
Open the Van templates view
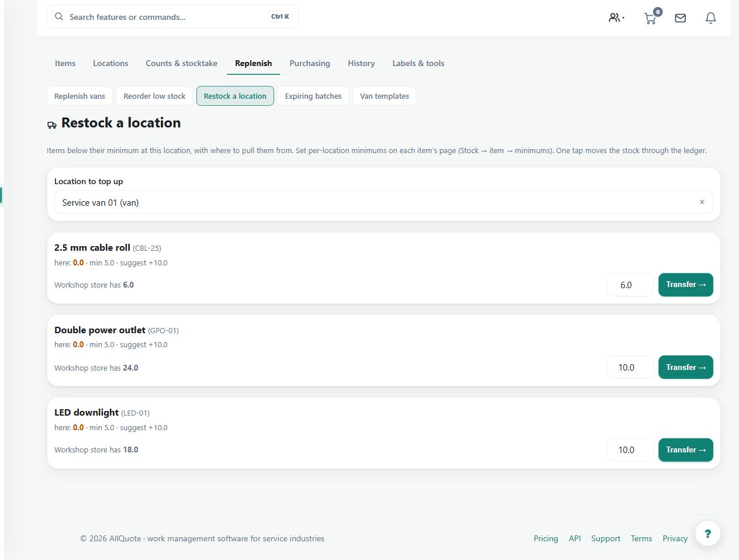tap(385, 96)
